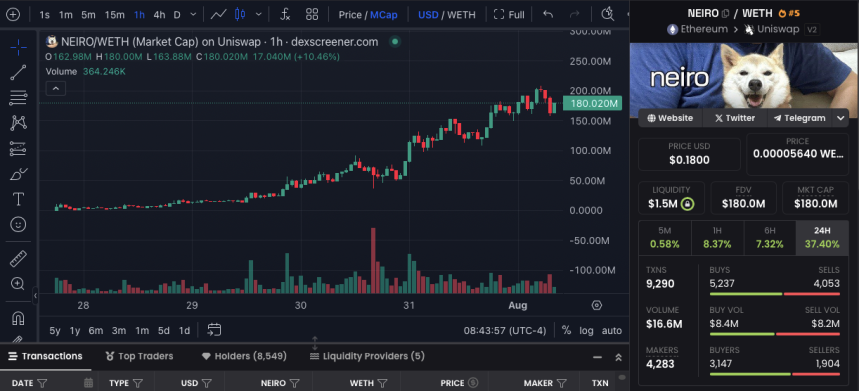Image resolution: width=859 pixels, height=391 pixels.
Task: Open the chart layout grid selector
Action: [312, 14]
